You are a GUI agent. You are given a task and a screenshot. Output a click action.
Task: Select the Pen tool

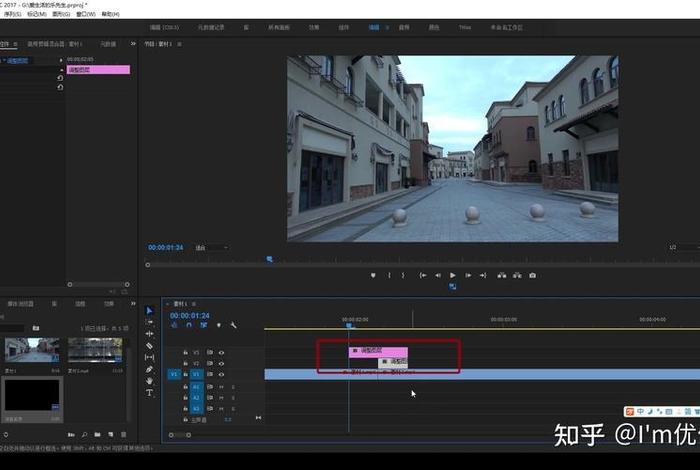pyautogui.click(x=150, y=369)
